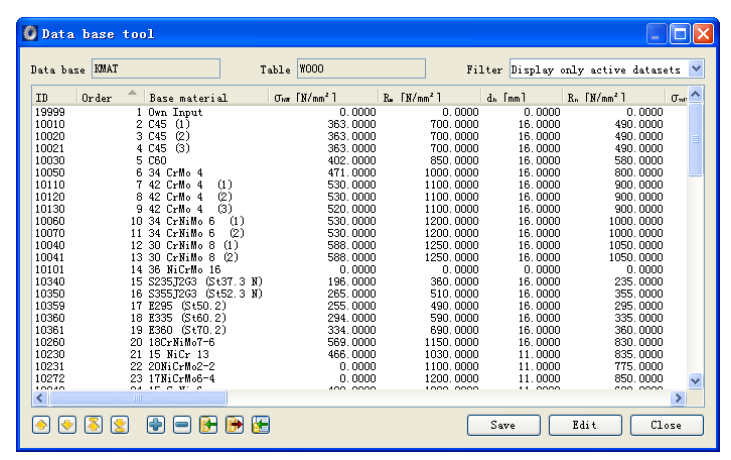Screen dimensions: 731x460
Task: Click the Data base field showing KMAT
Action: click(156, 69)
